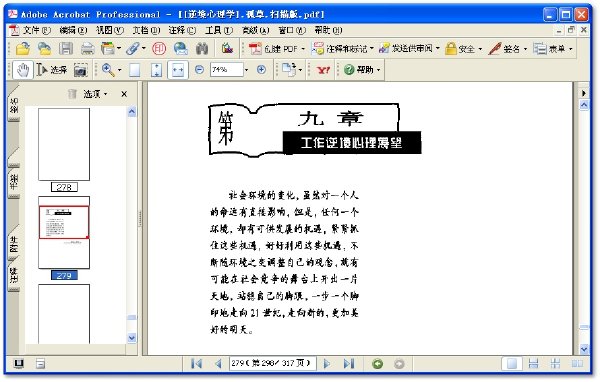Image resolution: width=600 pixels, height=382 pixels.
Task: Activate the Select (选择) text tool
Action: (51, 70)
